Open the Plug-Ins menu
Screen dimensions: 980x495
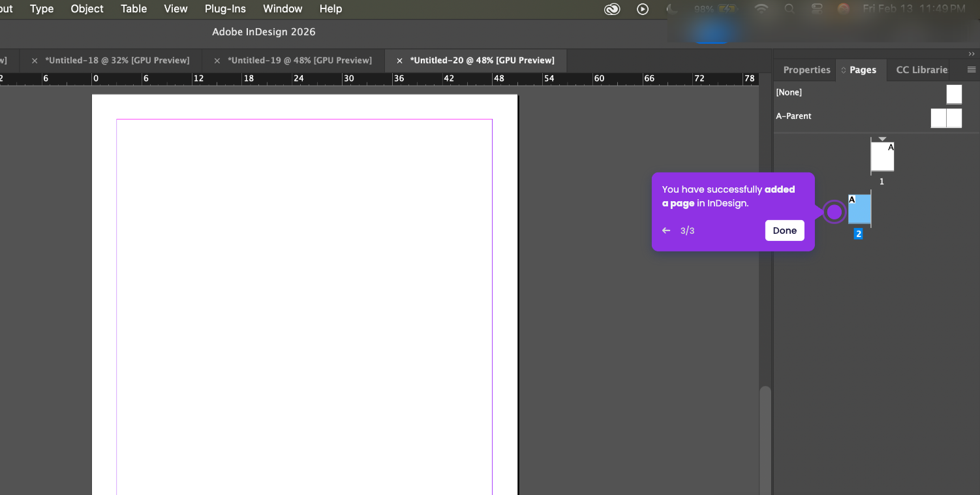tap(225, 8)
